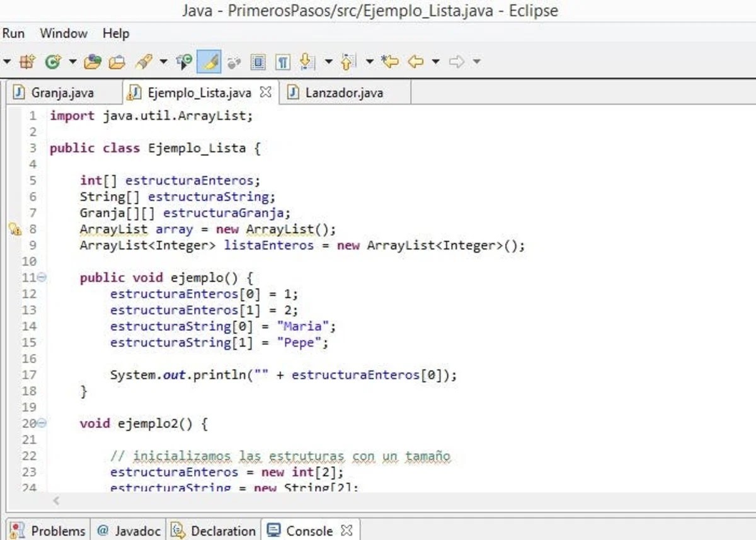Open the leftmost toolbar dropdown arrow
Image resolution: width=756 pixels, height=540 pixels.
click(x=7, y=62)
